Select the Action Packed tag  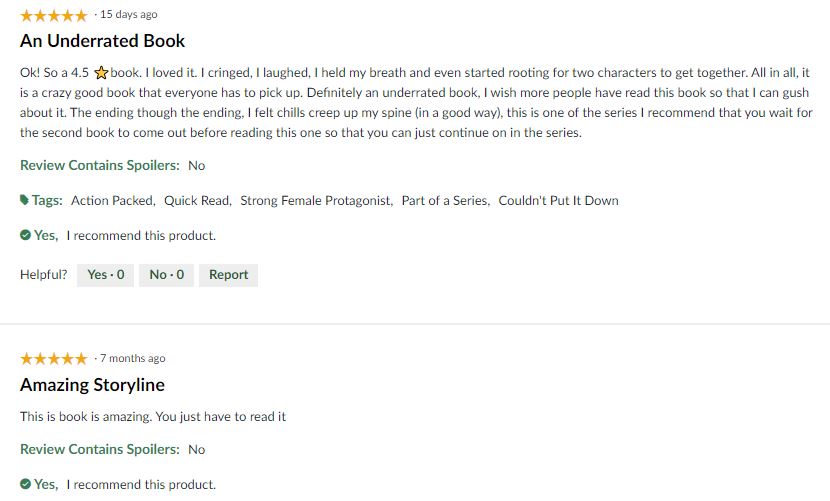coord(112,201)
